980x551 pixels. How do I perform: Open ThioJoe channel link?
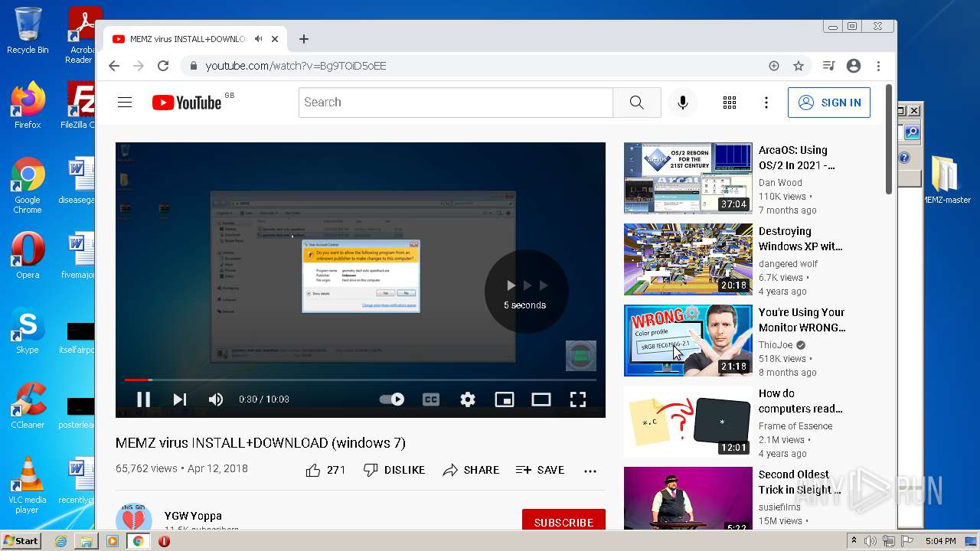(776, 345)
